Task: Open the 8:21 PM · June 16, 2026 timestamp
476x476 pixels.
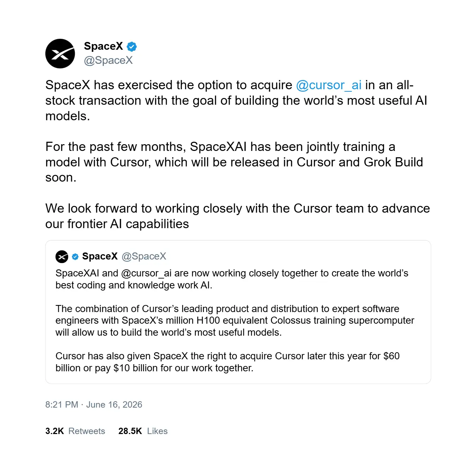Action: tap(94, 404)
